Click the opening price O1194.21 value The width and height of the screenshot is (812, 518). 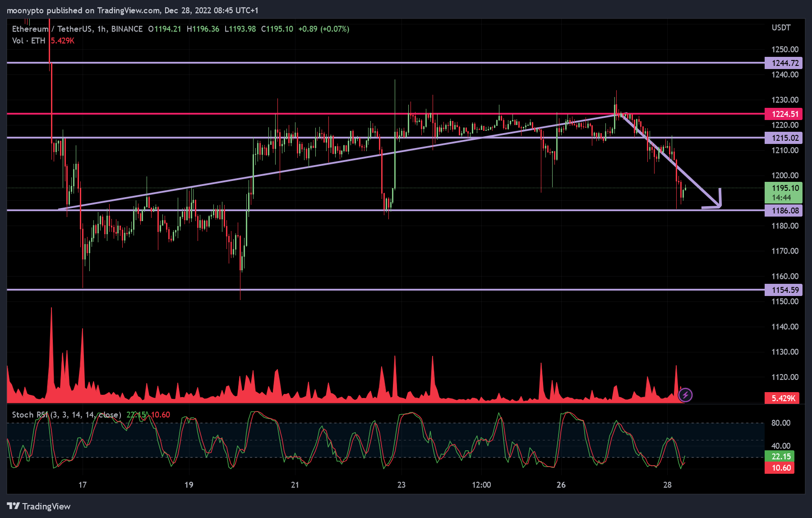tap(165, 29)
